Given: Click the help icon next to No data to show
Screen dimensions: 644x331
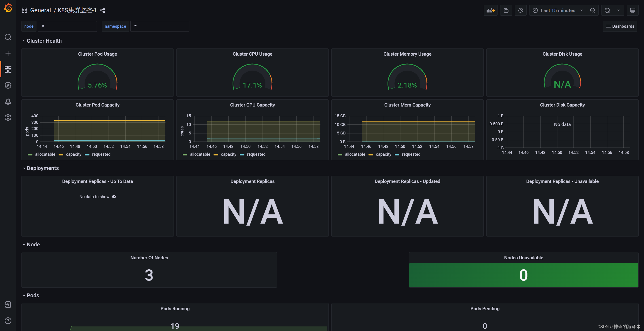Looking at the screenshot, I should point(114,197).
